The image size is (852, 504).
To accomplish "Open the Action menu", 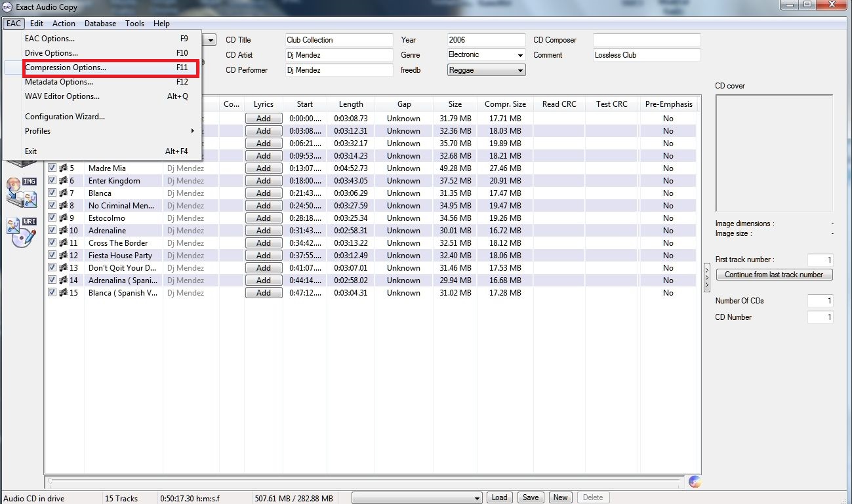I will [64, 24].
